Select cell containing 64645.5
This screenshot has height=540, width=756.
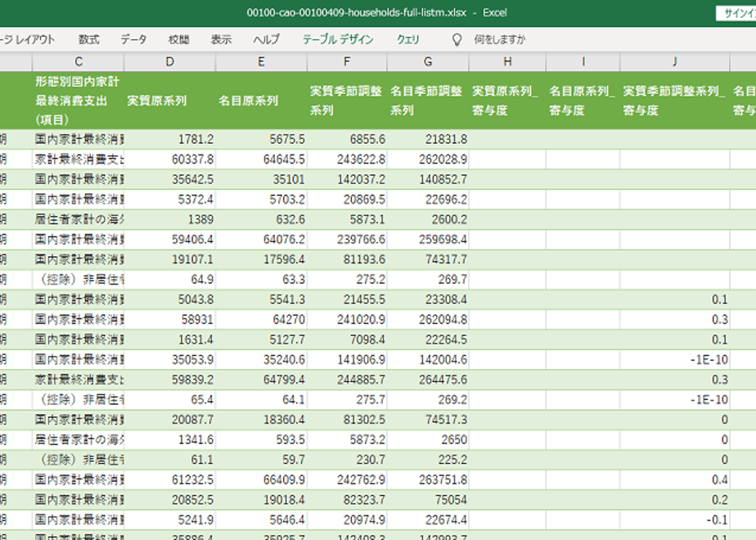coord(261,159)
